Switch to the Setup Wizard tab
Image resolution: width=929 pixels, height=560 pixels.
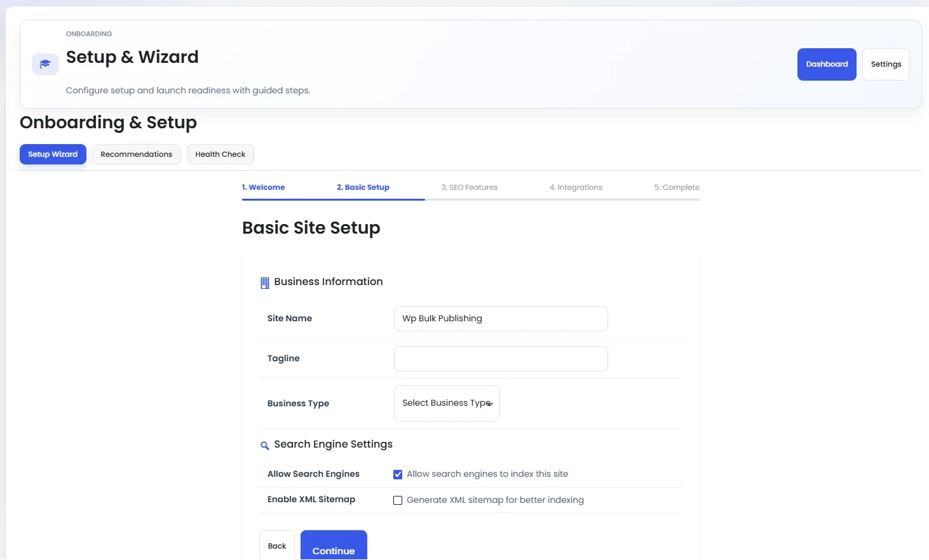pyautogui.click(x=53, y=154)
